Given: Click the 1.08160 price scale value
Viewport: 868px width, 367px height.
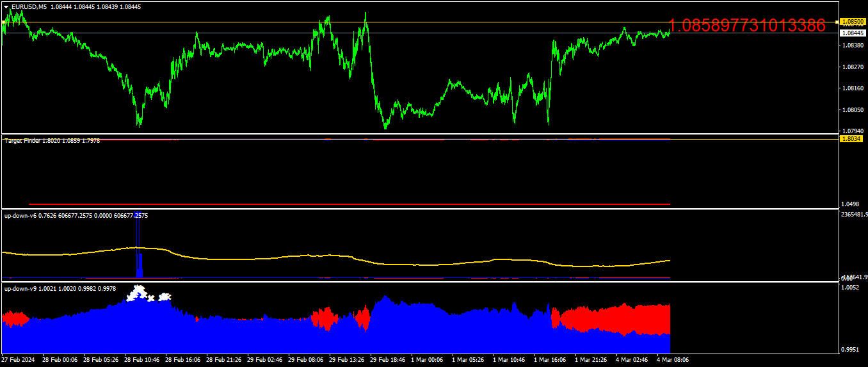Looking at the screenshot, I should [855, 88].
